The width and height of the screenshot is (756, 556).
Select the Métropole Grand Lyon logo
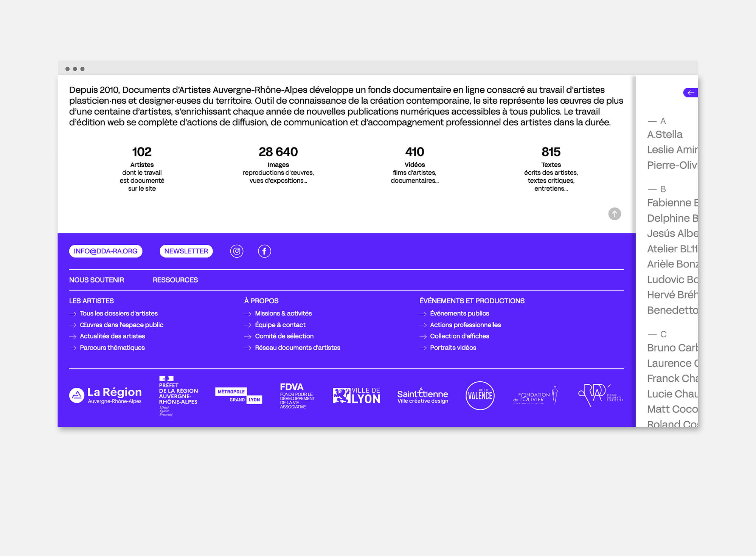pos(239,396)
